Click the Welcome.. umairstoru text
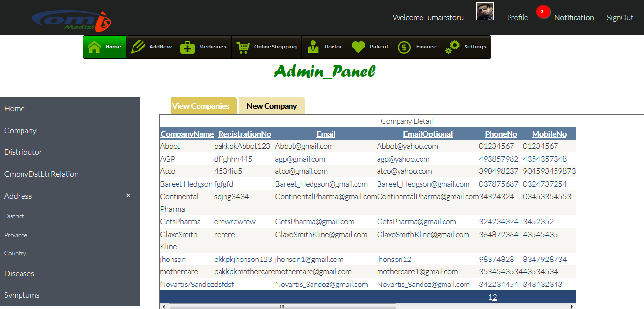The height and width of the screenshot is (309, 644). point(428,18)
